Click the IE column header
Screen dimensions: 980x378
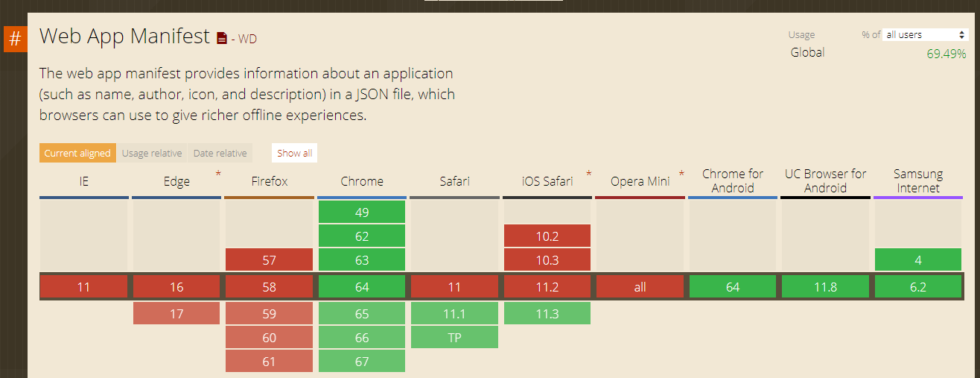tap(84, 181)
